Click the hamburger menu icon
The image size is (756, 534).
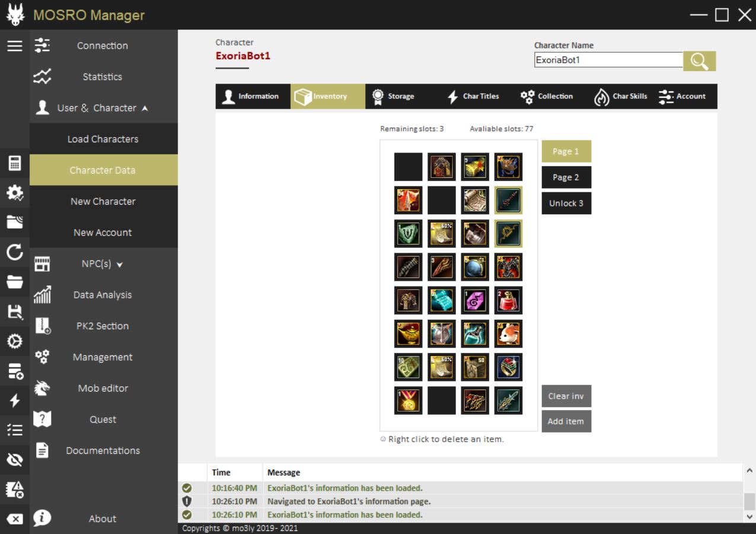click(15, 46)
